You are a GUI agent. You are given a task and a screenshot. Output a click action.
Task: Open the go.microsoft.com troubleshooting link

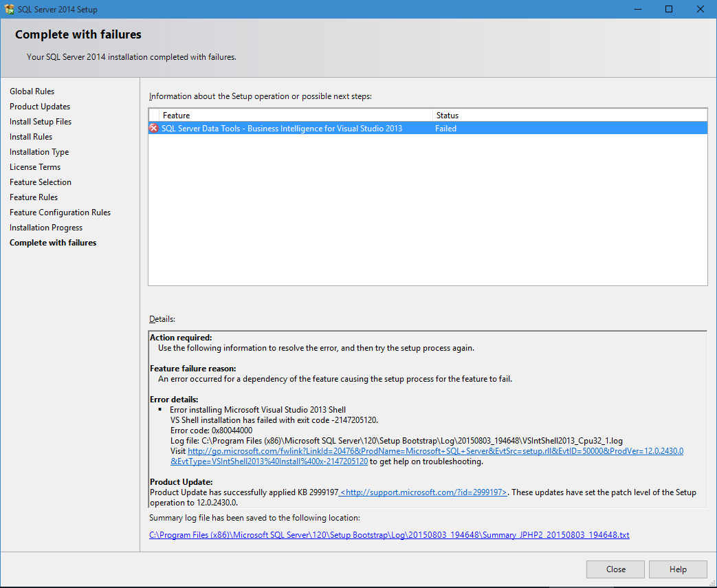tap(435, 451)
